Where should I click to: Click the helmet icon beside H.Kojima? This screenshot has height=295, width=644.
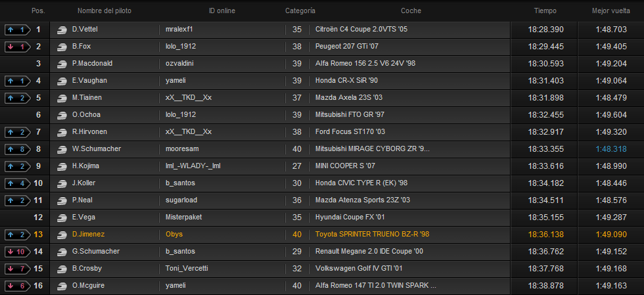point(62,166)
